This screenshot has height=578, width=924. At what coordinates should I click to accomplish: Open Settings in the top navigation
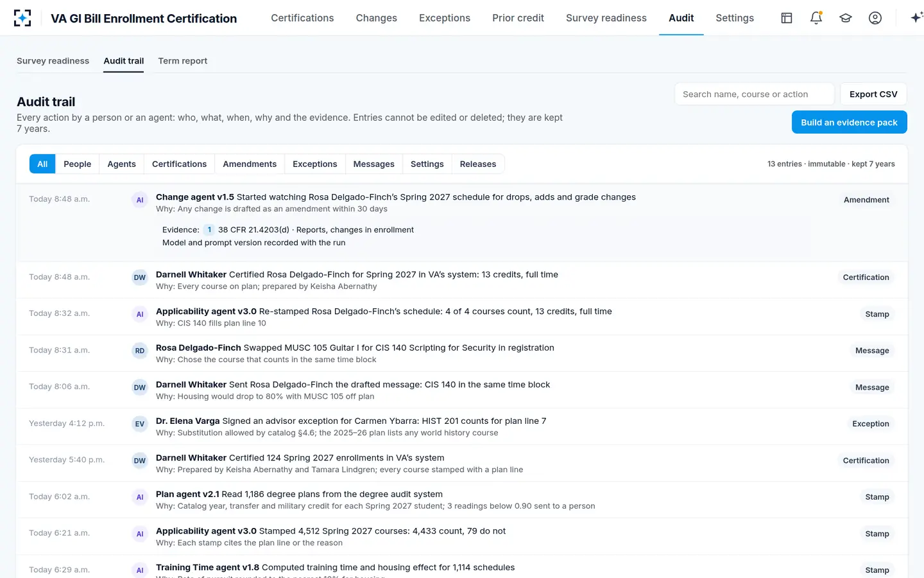(735, 18)
